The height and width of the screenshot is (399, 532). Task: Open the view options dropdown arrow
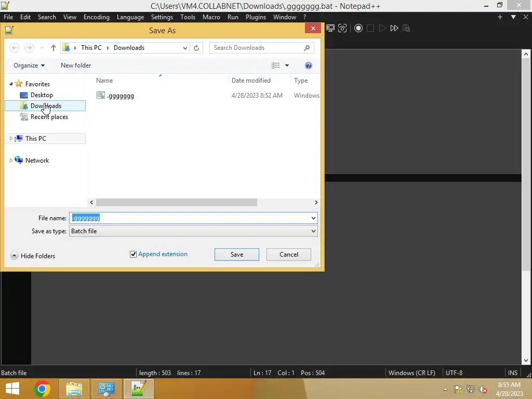pos(287,65)
